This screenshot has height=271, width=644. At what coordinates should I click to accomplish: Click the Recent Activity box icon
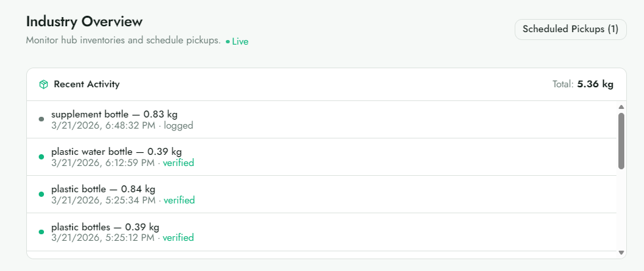[43, 85]
